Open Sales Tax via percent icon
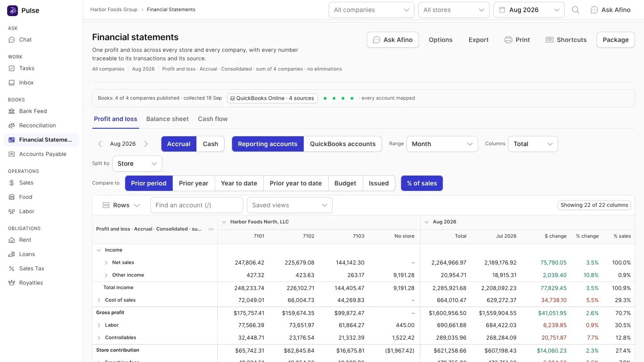The height and width of the screenshot is (362, 644). (12, 269)
